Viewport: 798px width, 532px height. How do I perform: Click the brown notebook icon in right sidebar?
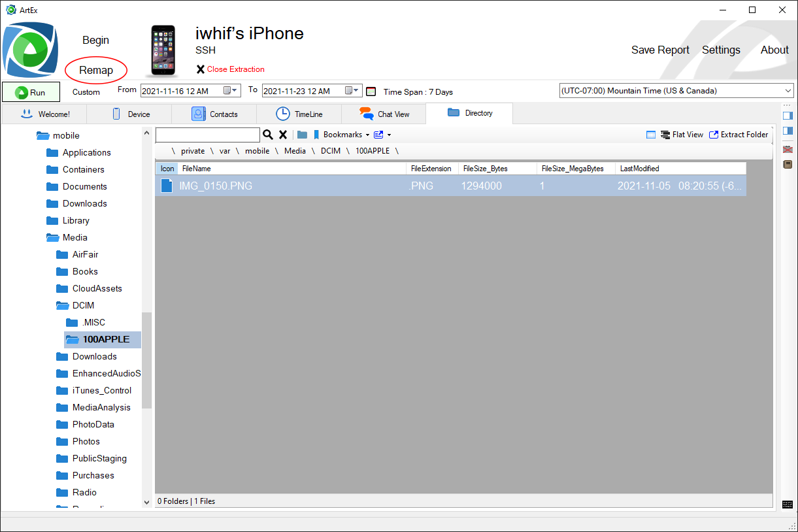pyautogui.click(x=788, y=164)
